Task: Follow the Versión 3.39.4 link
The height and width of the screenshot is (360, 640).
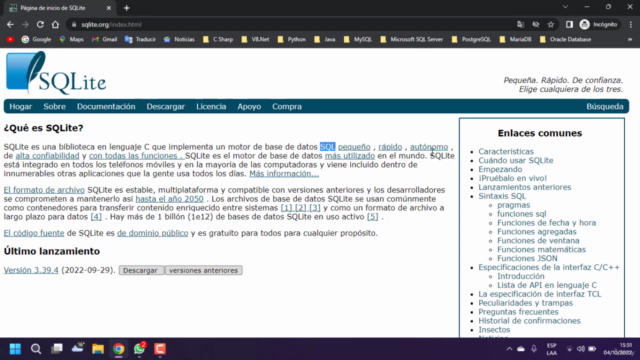Action: tap(31, 270)
